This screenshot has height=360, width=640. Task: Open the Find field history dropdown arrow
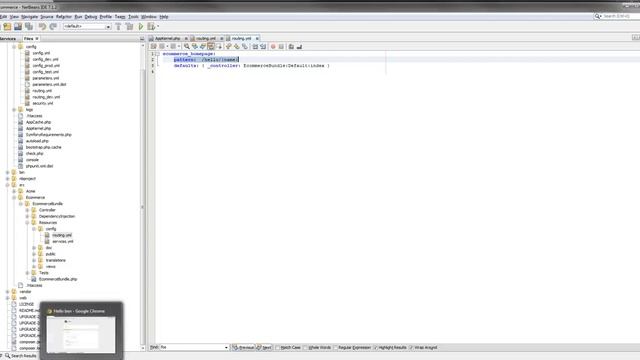[227, 348]
